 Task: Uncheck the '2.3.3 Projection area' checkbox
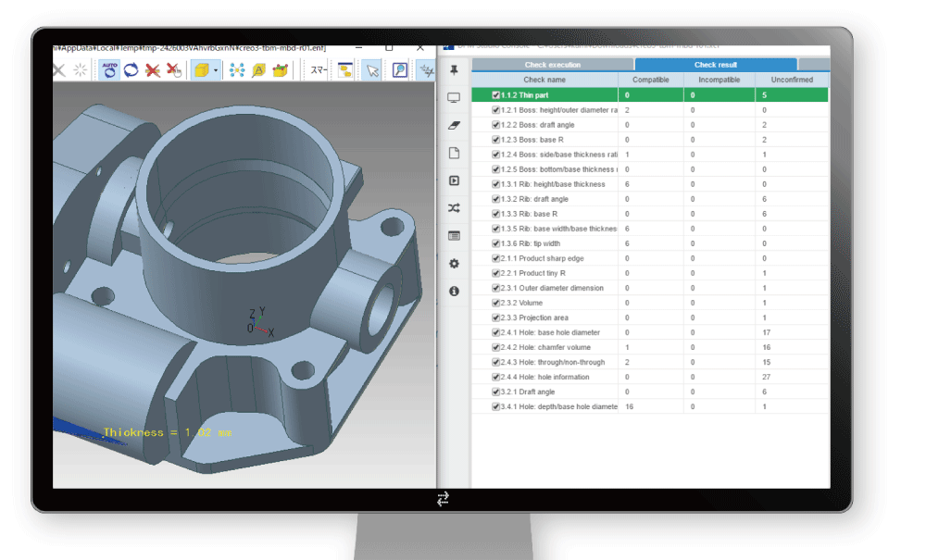click(496, 317)
